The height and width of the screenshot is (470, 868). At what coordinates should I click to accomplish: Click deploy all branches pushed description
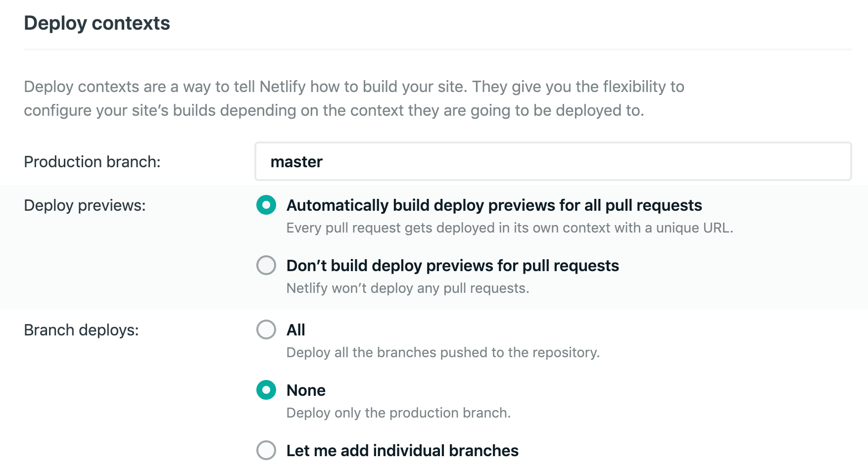coord(443,352)
